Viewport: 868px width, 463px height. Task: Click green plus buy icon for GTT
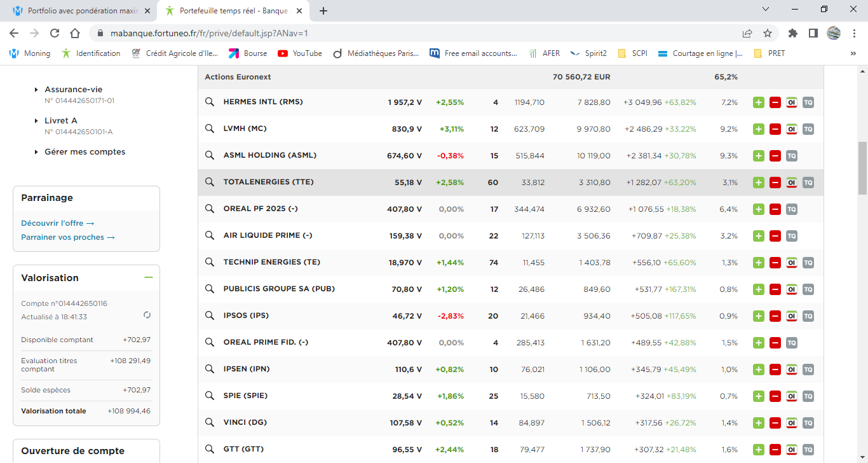point(759,450)
